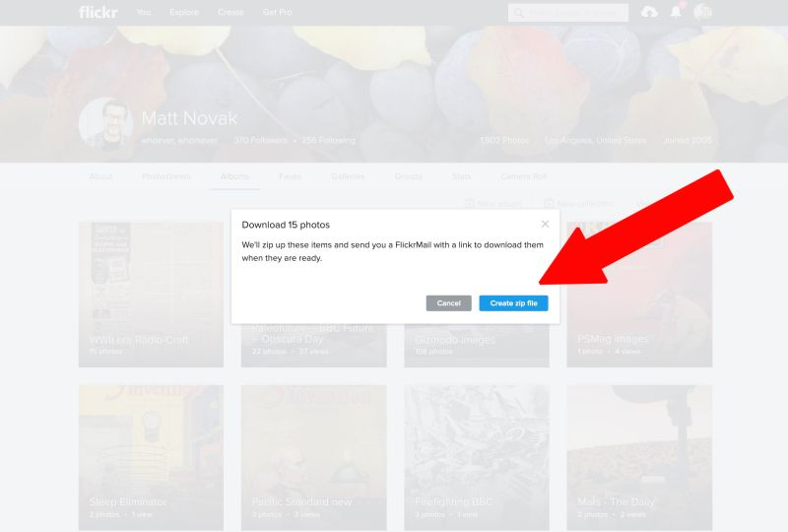Open the notifications bell
Screen dimensions: 788x532
click(676, 12)
